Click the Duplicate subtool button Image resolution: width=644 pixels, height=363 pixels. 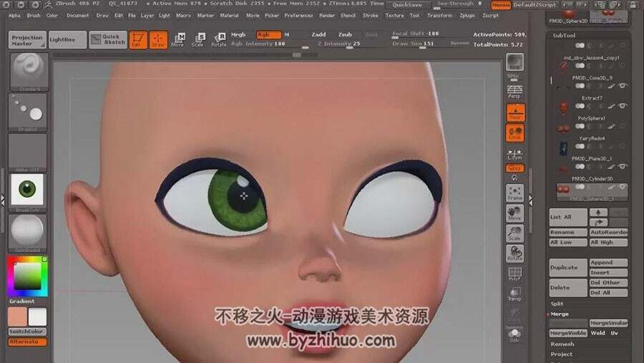tap(568, 268)
